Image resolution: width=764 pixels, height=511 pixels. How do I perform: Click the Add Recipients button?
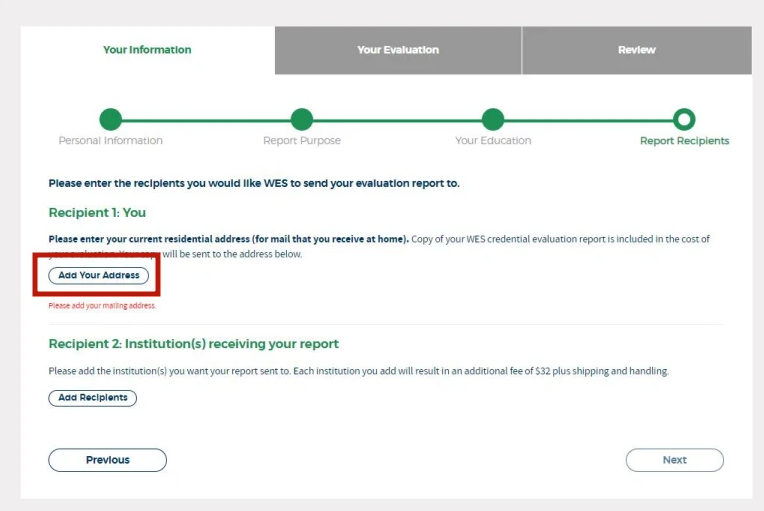(x=93, y=398)
